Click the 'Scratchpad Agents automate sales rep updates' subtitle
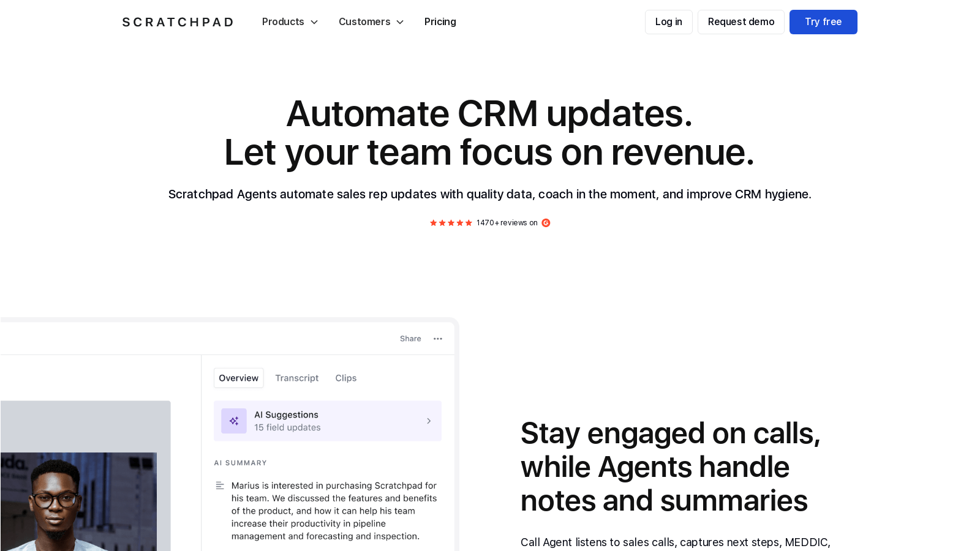Image resolution: width=980 pixels, height=551 pixels. (x=490, y=194)
